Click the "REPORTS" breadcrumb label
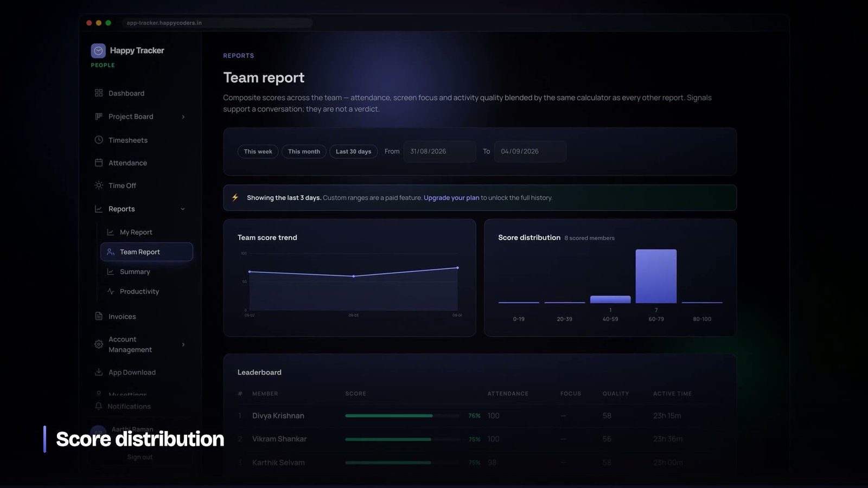 [239, 56]
